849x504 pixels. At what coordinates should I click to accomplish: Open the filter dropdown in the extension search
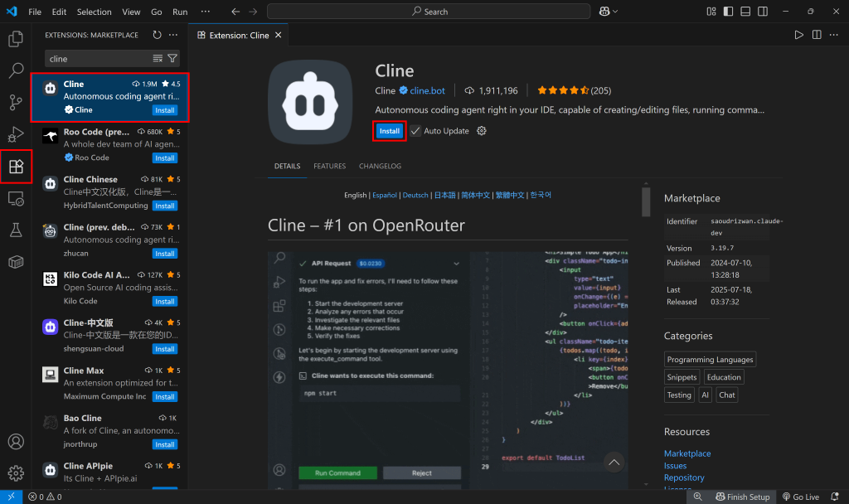(x=172, y=58)
